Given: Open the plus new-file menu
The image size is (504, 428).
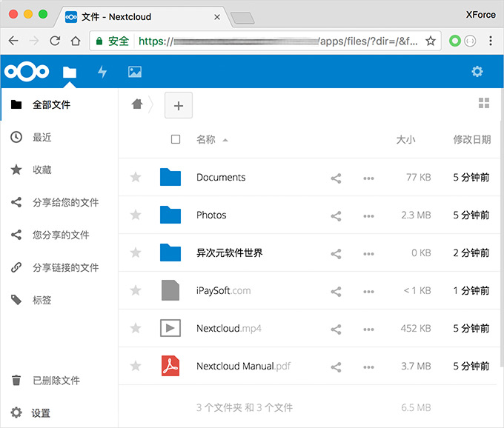Looking at the screenshot, I should pyautogui.click(x=179, y=105).
